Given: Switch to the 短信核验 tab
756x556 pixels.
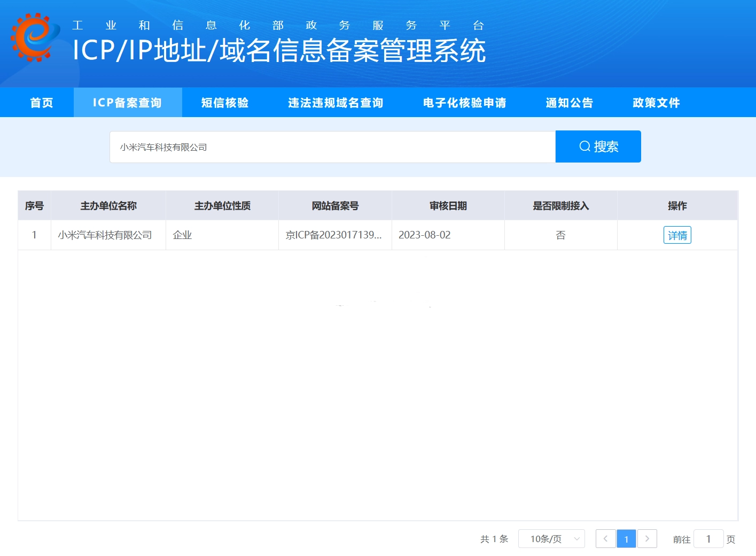Looking at the screenshot, I should tap(225, 103).
